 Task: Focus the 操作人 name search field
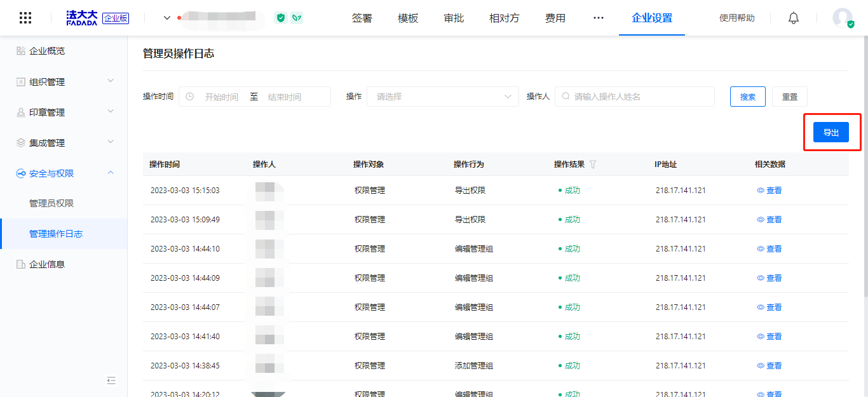pos(635,97)
